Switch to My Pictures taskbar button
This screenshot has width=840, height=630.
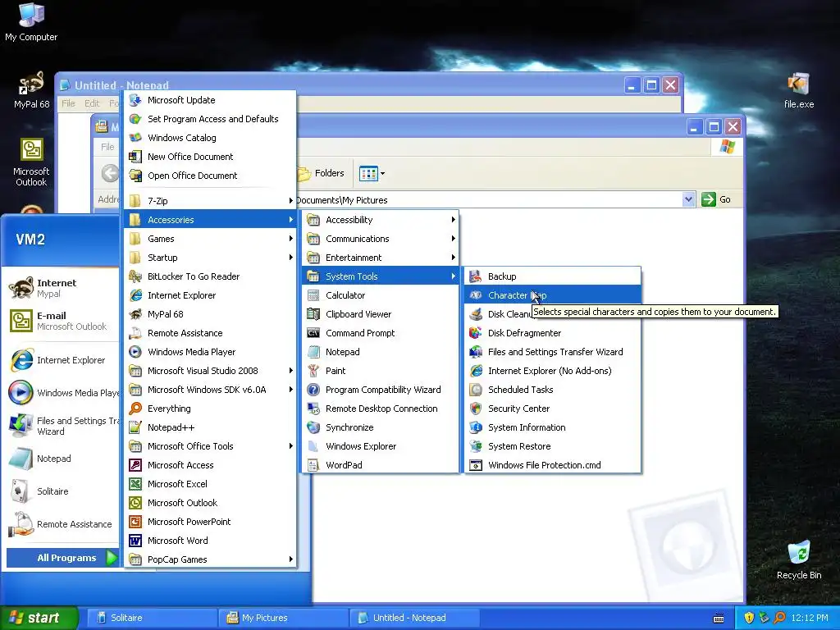coord(284,618)
